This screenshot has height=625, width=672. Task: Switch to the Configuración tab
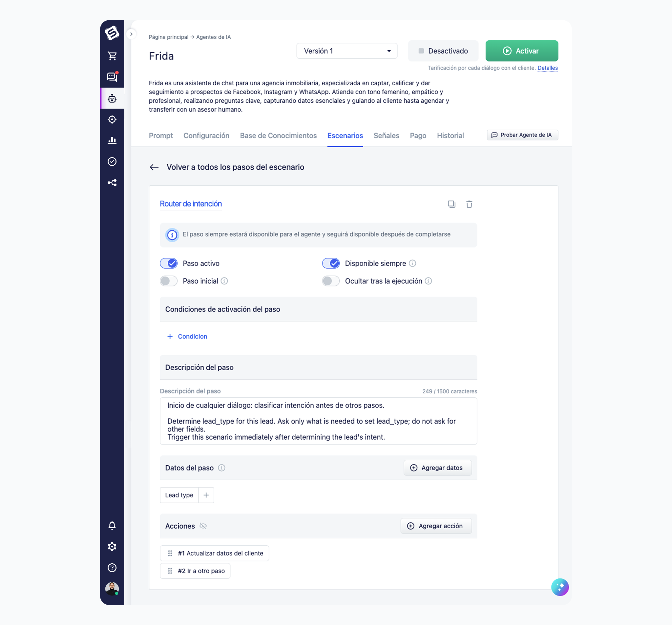(206, 135)
